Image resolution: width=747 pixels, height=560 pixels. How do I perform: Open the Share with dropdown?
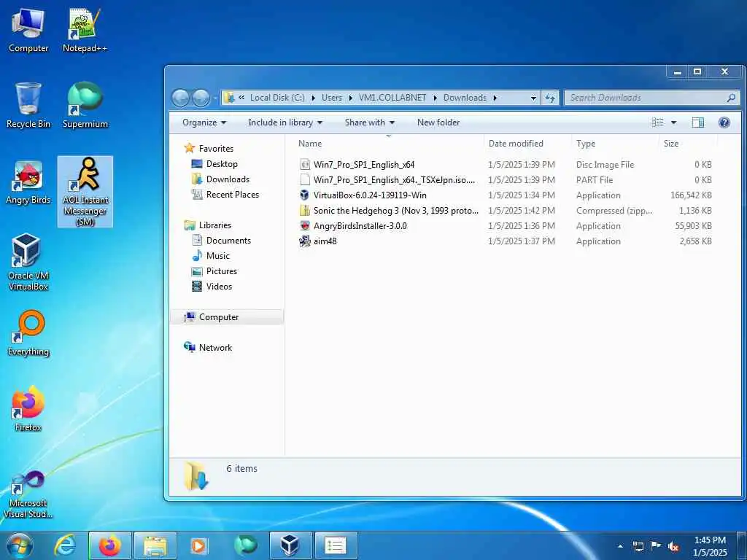[x=370, y=122]
